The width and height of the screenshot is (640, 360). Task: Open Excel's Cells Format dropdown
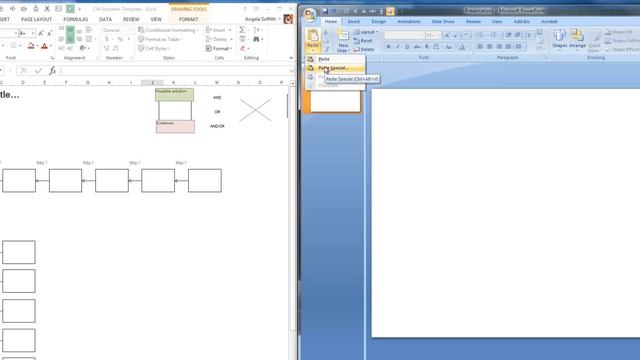[219, 48]
